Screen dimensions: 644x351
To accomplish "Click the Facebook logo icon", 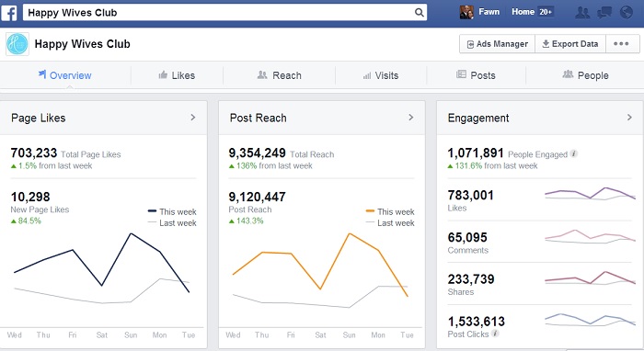I will click(9, 12).
